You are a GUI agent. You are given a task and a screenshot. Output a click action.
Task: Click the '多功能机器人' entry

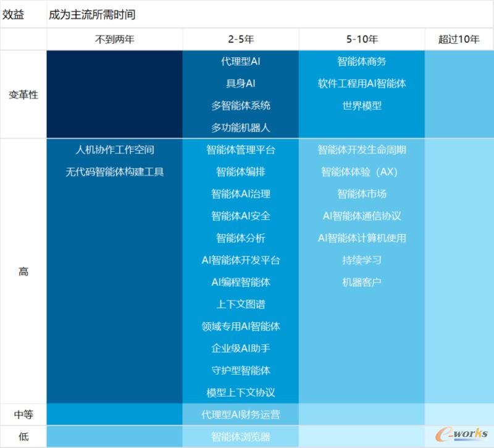click(x=241, y=128)
